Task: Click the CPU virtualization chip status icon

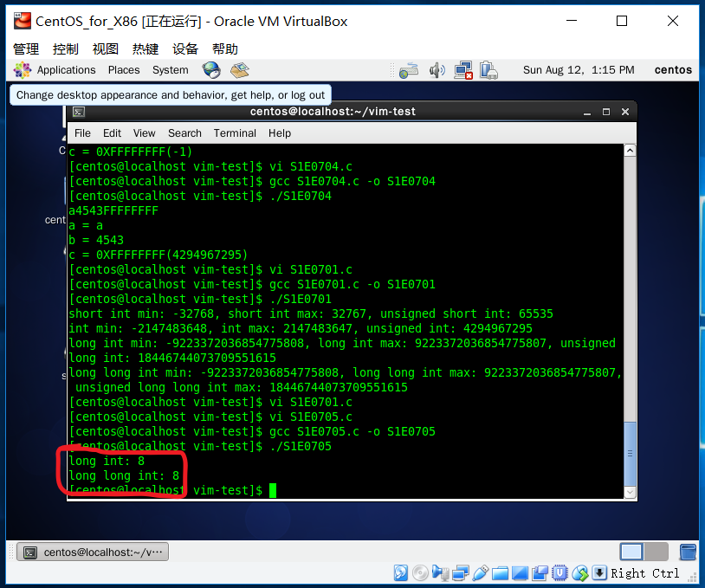Action: point(559,573)
